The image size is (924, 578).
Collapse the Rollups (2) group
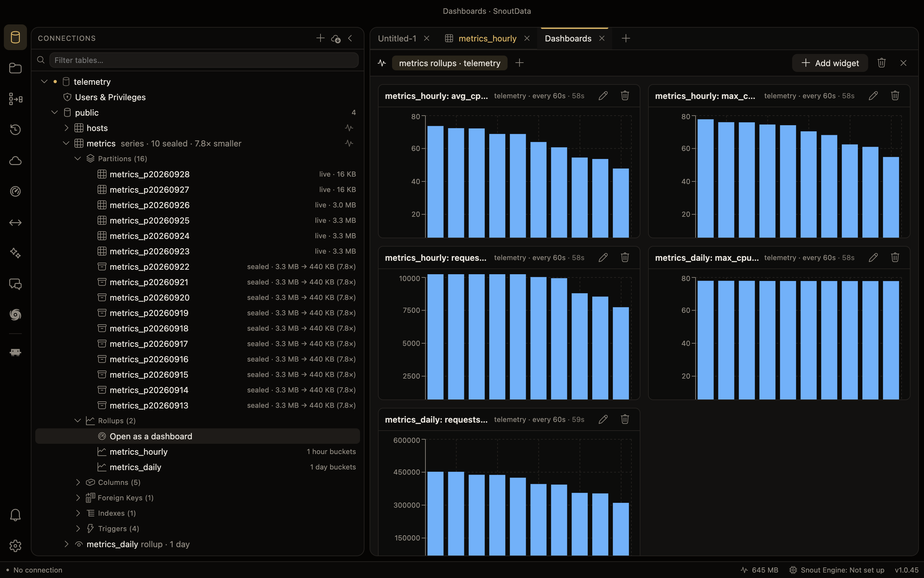tap(78, 421)
